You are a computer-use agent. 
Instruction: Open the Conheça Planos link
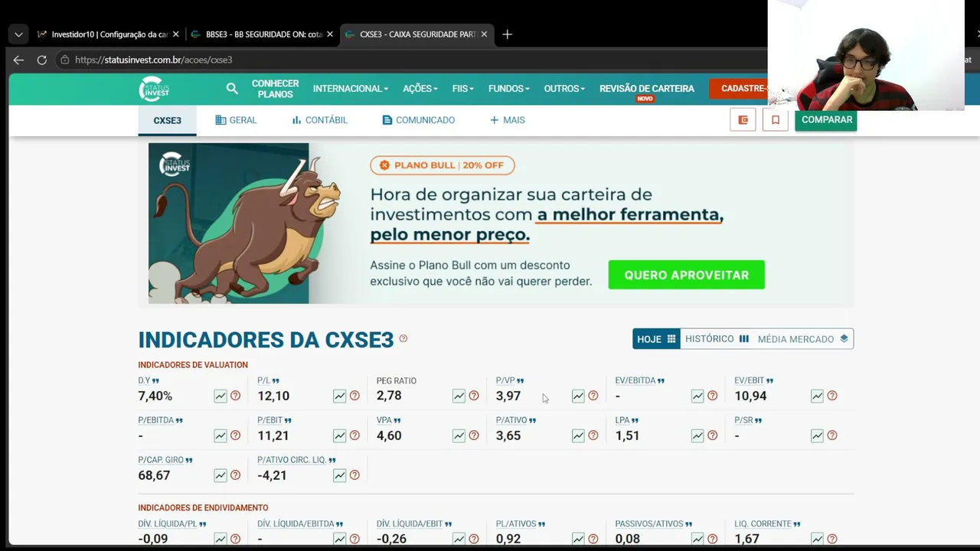[275, 89]
